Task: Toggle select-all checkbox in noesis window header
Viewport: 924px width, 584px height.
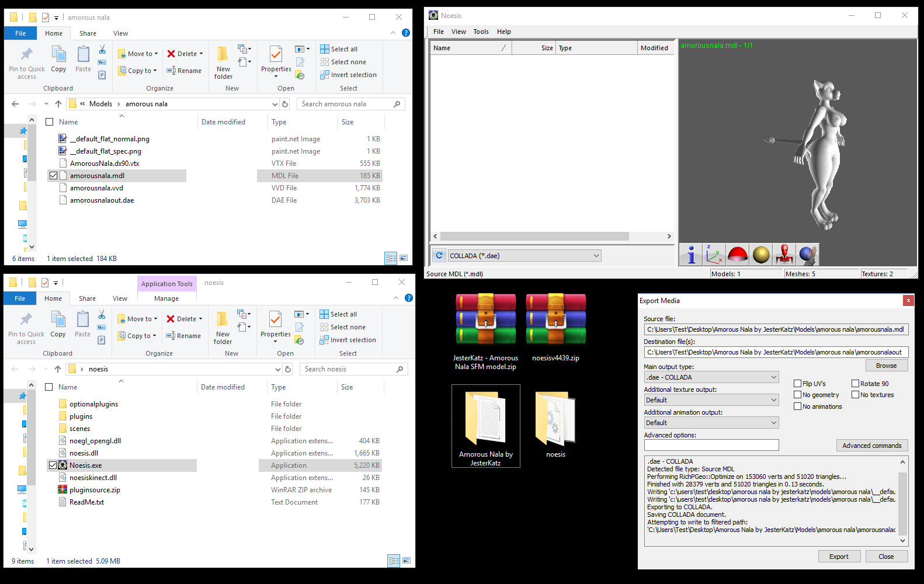Action: (49, 387)
